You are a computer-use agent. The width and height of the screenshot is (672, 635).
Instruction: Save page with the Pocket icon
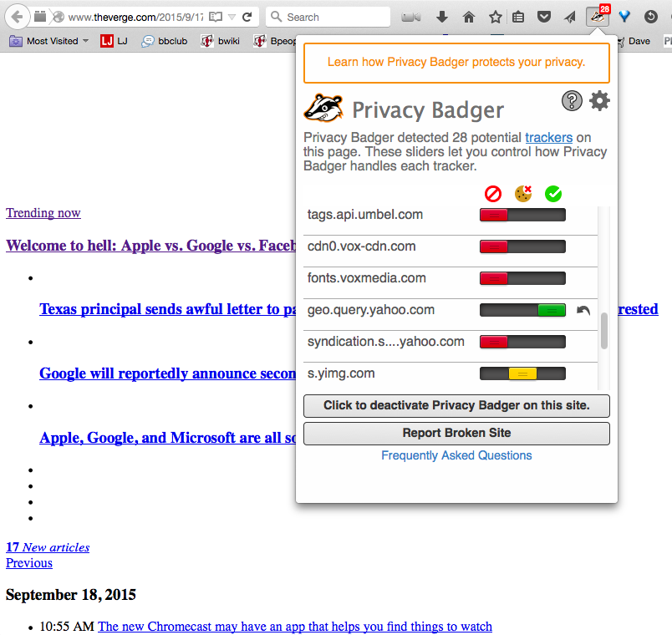coord(544,17)
